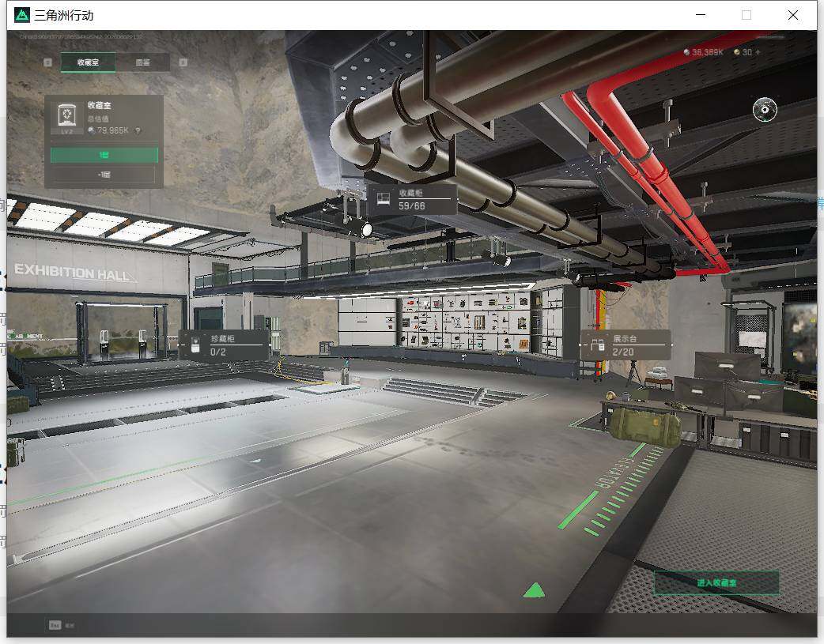Open the 图鉴 tab
The width and height of the screenshot is (824, 644).
(142, 62)
